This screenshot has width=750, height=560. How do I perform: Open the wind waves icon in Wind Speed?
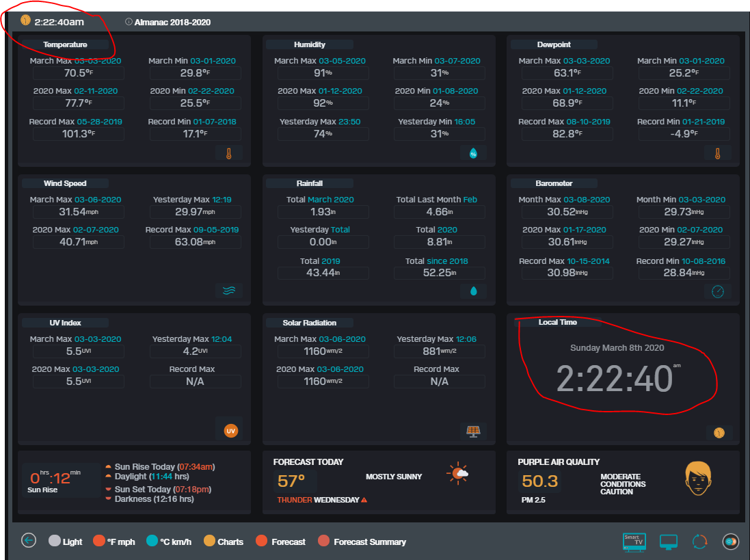pyautogui.click(x=229, y=291)
